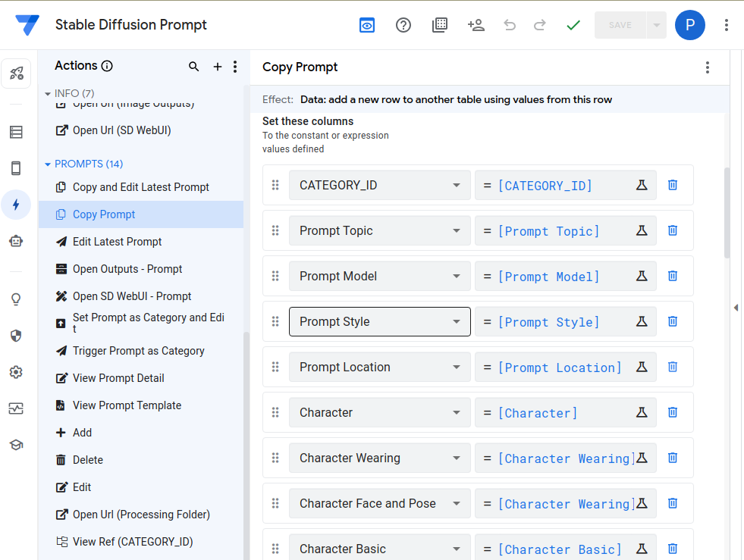Redo the last change
The image size is (744, 560).
click(539, 25)
